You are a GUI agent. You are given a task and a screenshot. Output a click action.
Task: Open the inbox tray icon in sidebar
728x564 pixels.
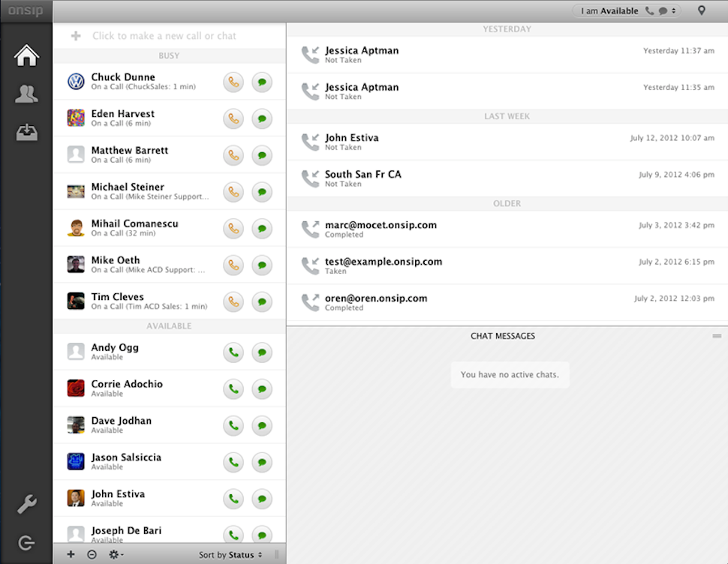26,133
